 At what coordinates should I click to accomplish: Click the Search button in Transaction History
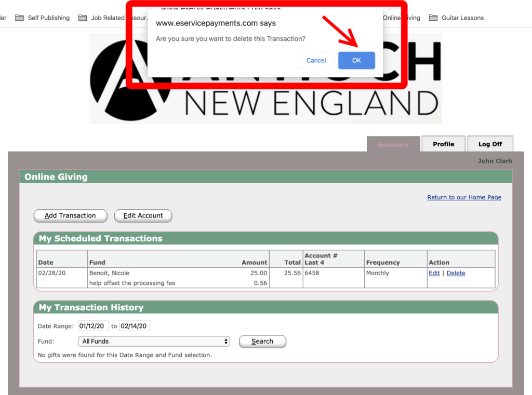(x=262, y=341)
